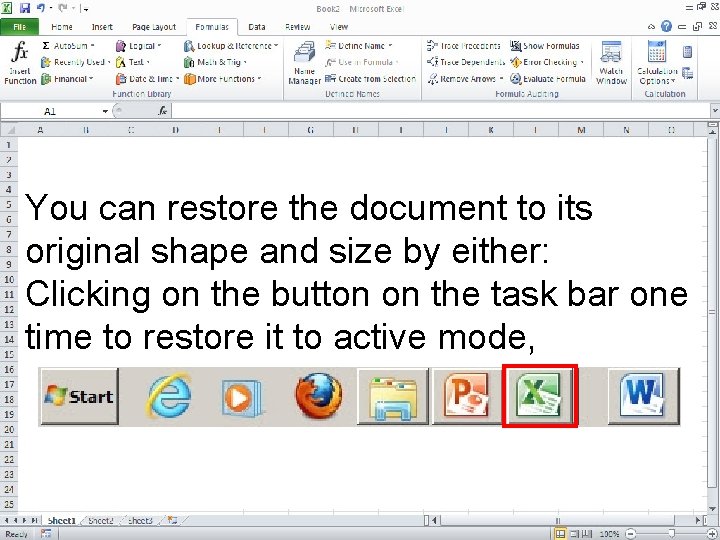720x540 pixels.
Task: Click the Word taskbar icon
Action: click(x=643, y=396)
